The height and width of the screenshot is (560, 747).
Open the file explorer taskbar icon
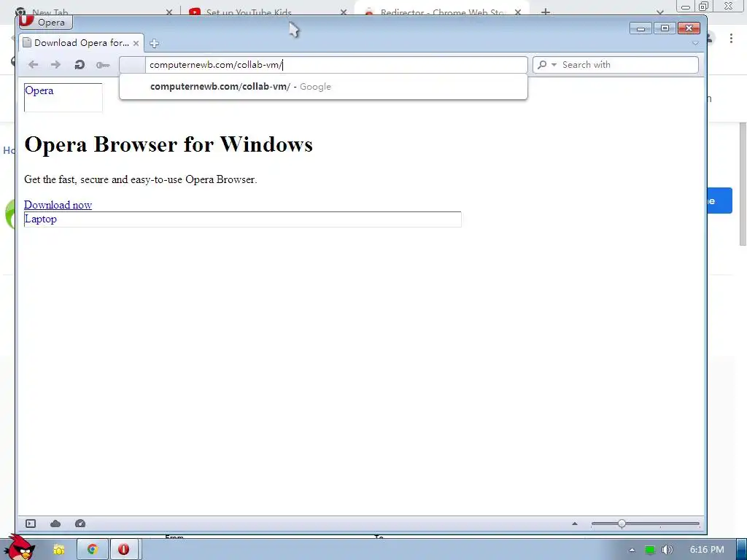[x=58, y=550]
